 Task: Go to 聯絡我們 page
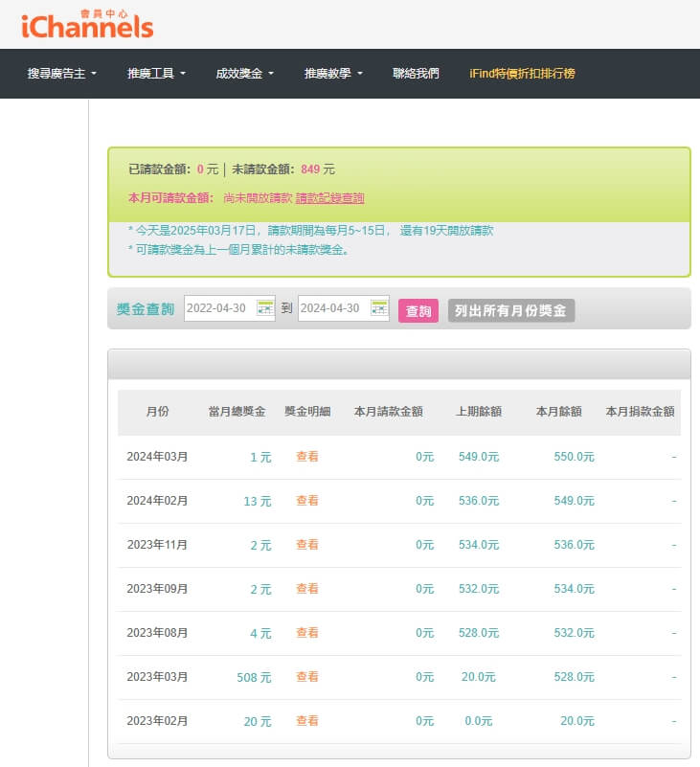point(416,74)
